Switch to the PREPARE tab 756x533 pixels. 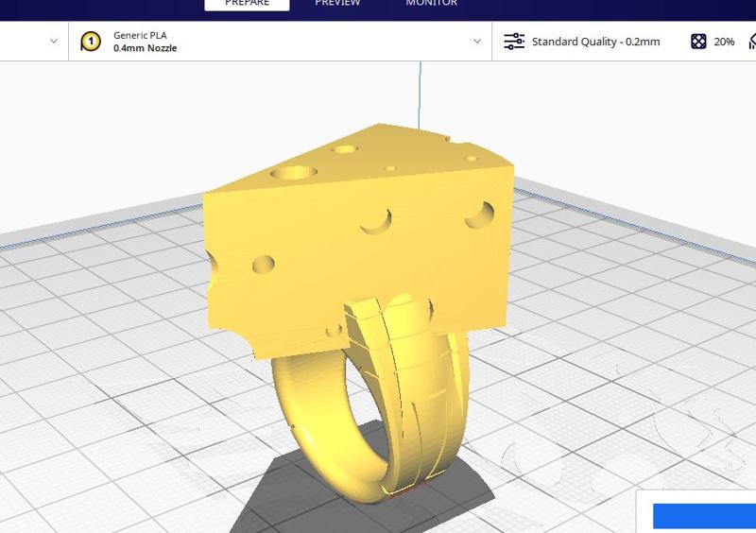(x=247, y=4)
